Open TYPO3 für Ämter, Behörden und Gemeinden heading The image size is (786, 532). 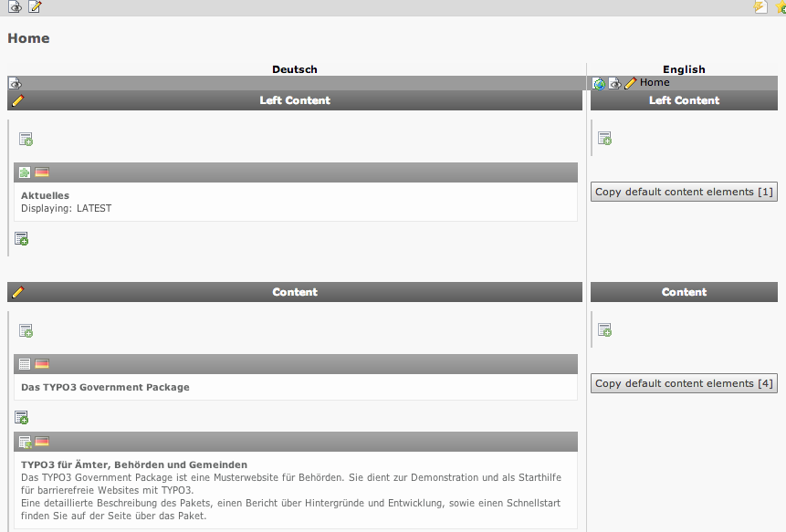[x=134, y=464]
